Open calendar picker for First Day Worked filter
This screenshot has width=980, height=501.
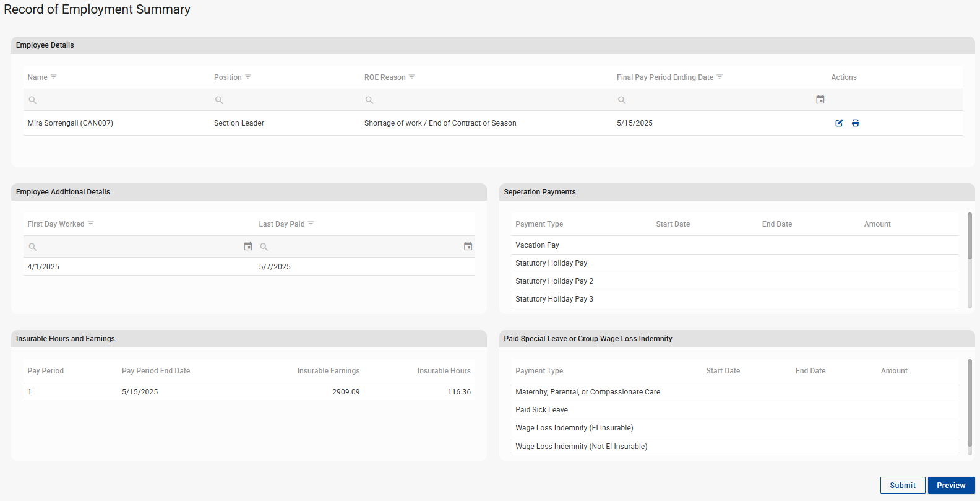[248, 246]
